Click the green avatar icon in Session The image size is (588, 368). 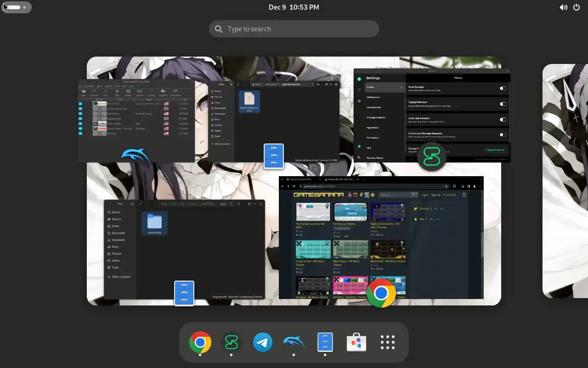(359, 79)
